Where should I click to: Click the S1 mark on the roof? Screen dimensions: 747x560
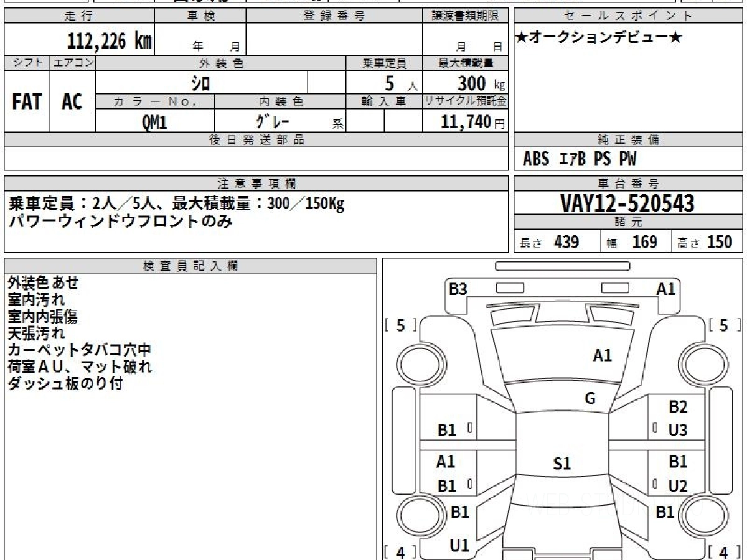click(x=562, y=464)
